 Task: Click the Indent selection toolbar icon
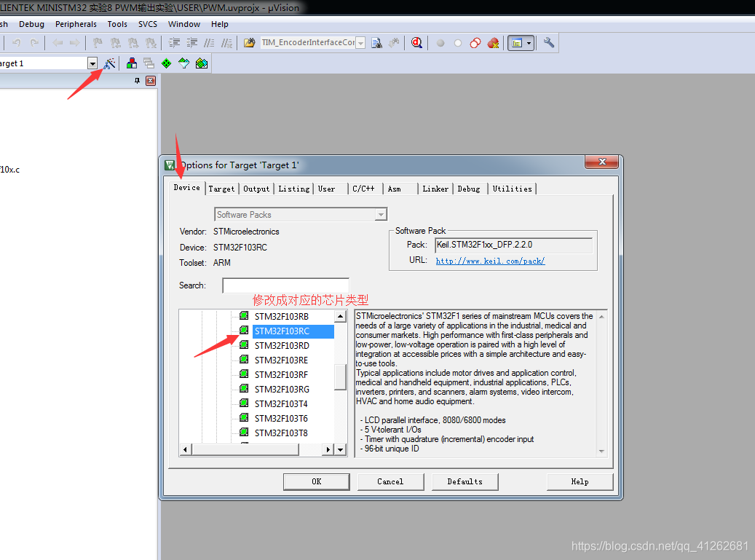174,43
